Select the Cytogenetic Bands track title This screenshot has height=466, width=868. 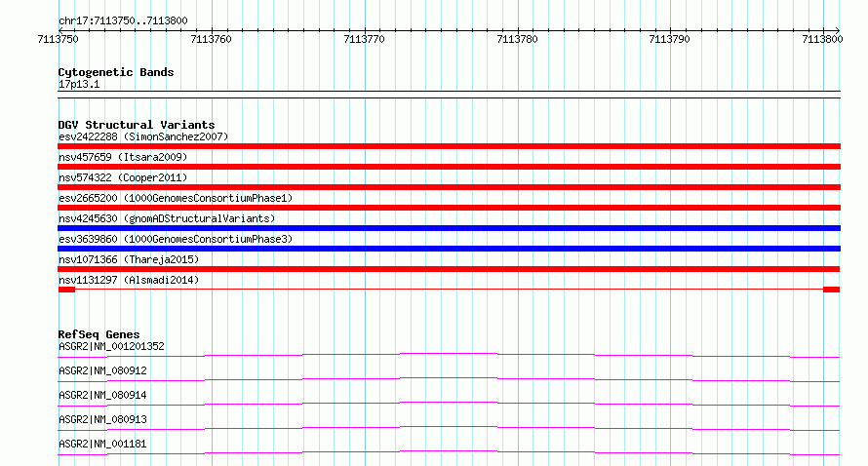point(116,72)
